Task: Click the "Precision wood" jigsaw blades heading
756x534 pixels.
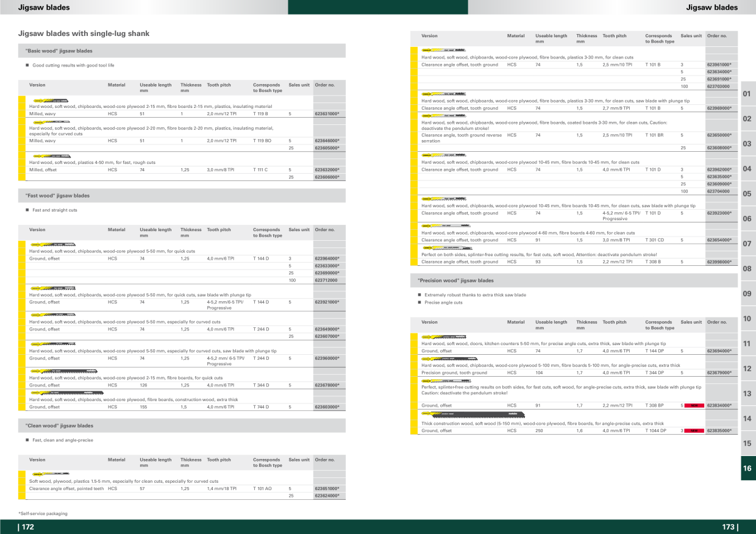Action: coord(455,281)
